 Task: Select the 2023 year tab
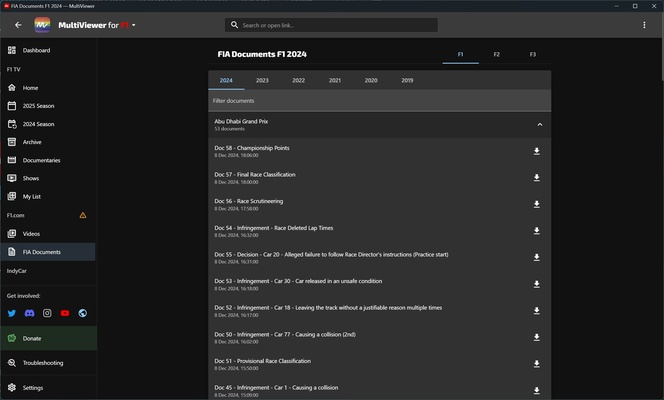point(262,80)
